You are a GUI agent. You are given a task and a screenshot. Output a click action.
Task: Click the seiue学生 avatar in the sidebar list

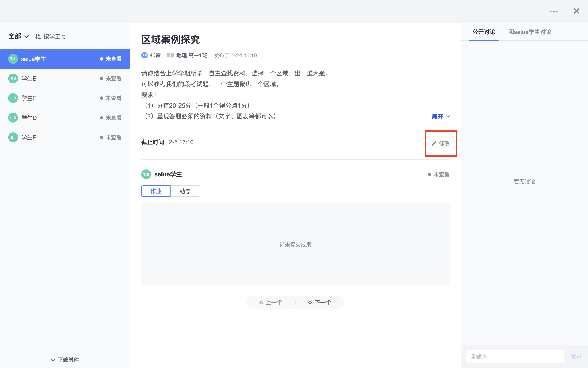click(13, 59)
